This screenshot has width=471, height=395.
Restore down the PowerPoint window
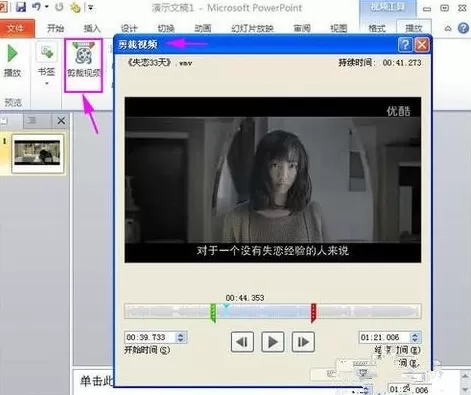click(445, 8)
